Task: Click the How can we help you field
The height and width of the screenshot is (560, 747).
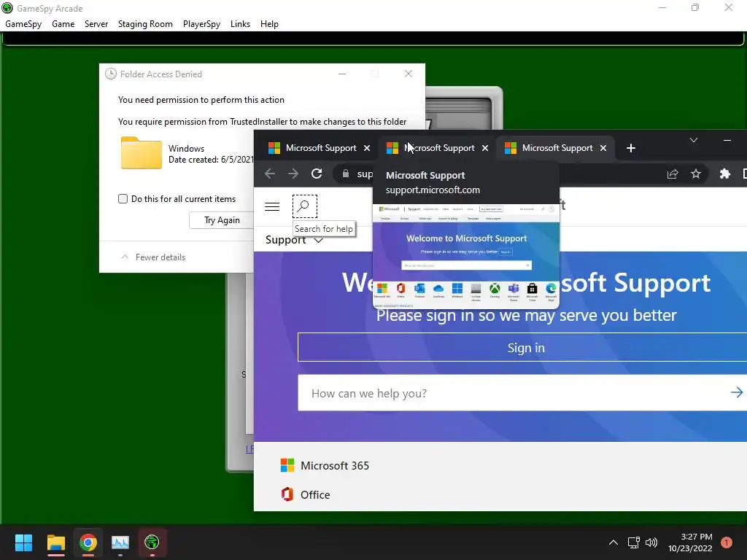Action: pos(514,393)
